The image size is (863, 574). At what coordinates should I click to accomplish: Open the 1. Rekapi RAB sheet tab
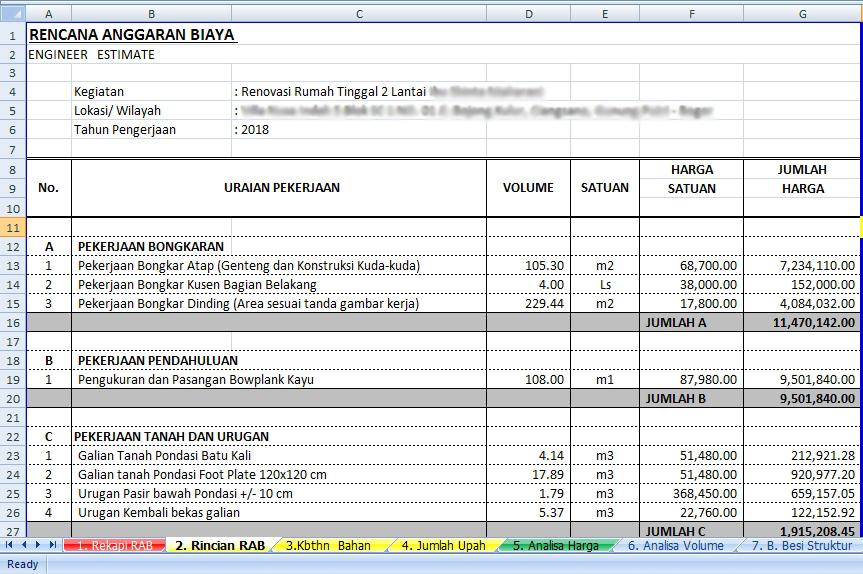click(113, 546)
